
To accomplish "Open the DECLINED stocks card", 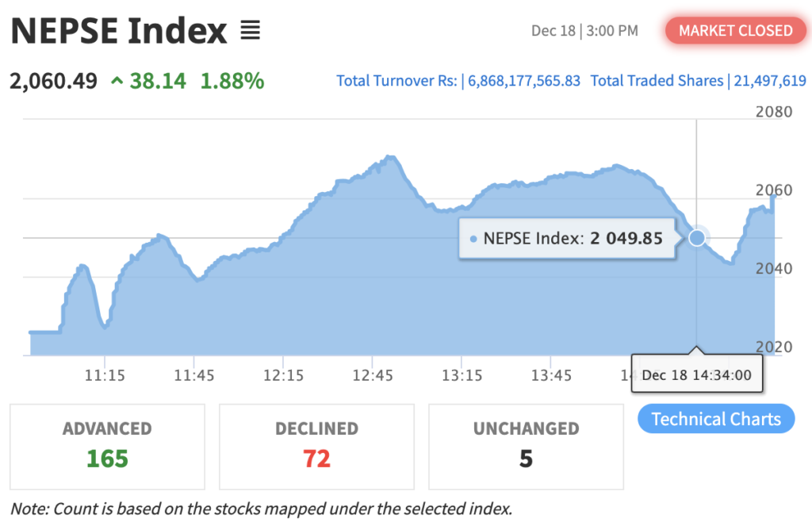I will (x=316, y=446).
